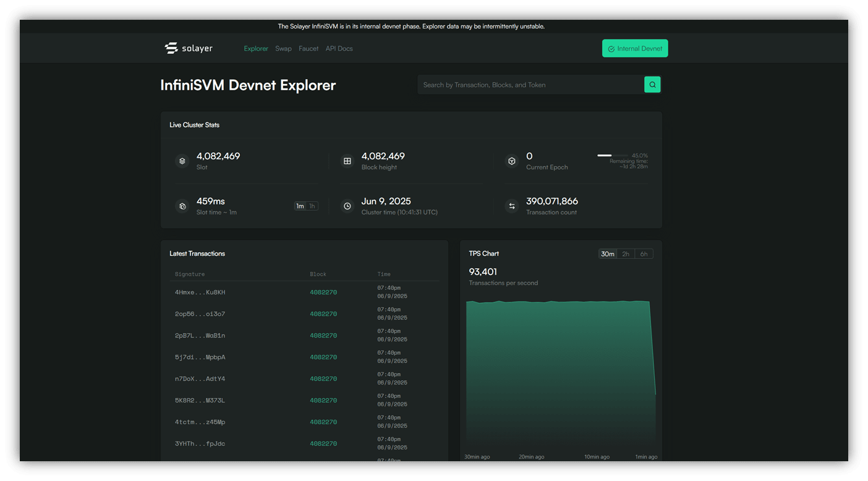Click the green search magnifier button
The image size is (868, 481).
652,85
